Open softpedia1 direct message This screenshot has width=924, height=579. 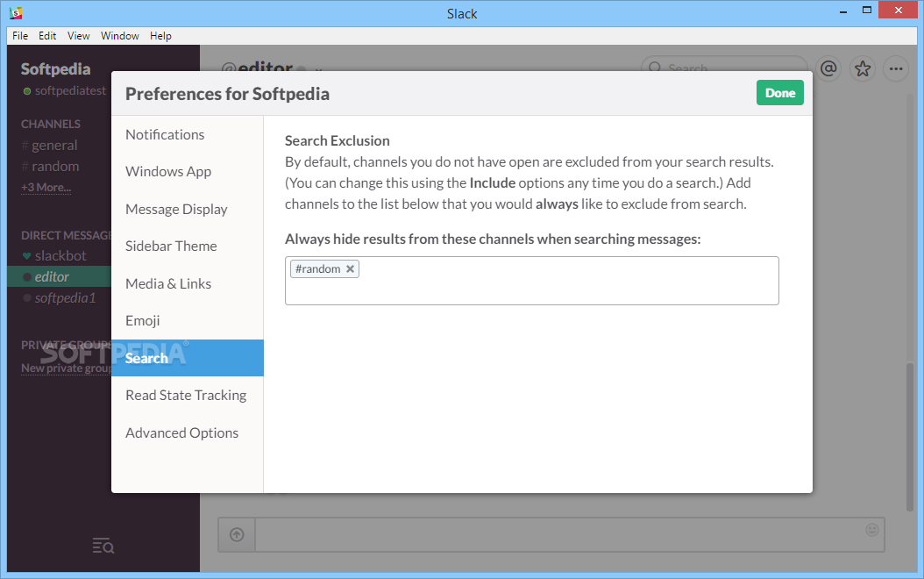tap(65, 297)
